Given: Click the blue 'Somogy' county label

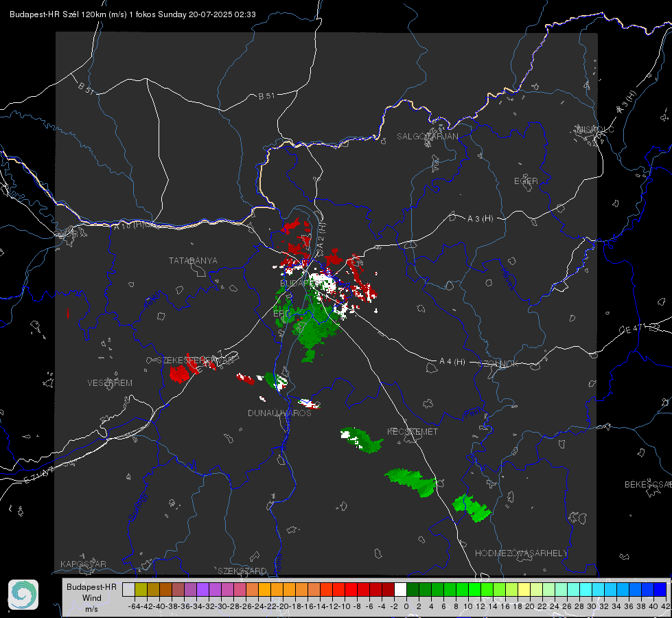Looking at the screenshot, I should click(x=137, y=507).
